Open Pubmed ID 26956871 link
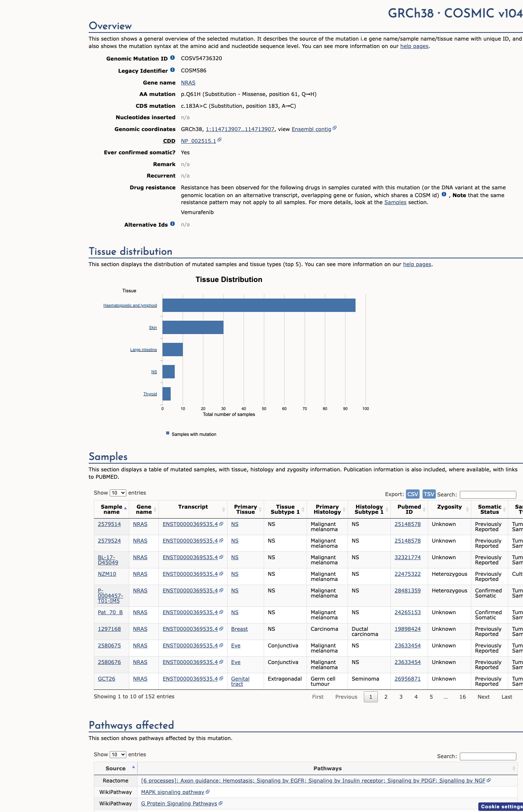Viewport: 523px width, 812px height. click(x=407, y=679)
